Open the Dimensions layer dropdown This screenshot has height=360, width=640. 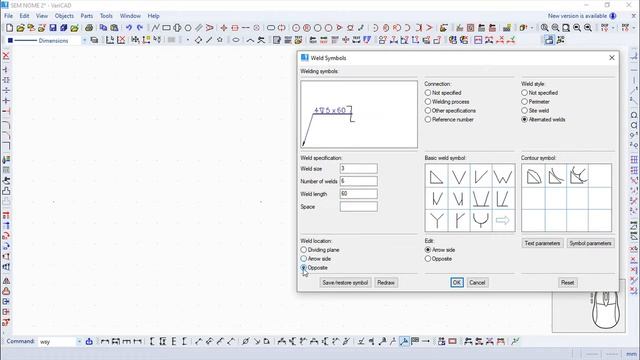[x=84, y=40]
